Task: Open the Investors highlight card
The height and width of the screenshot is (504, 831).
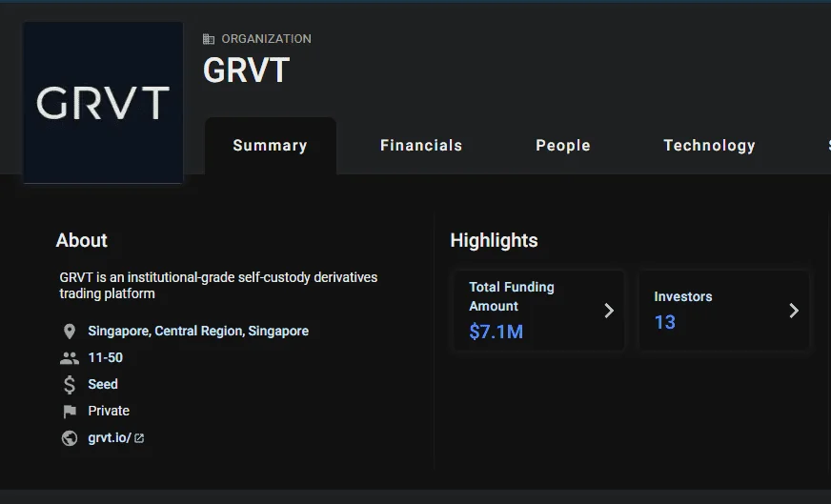Action: click(724, 311)
